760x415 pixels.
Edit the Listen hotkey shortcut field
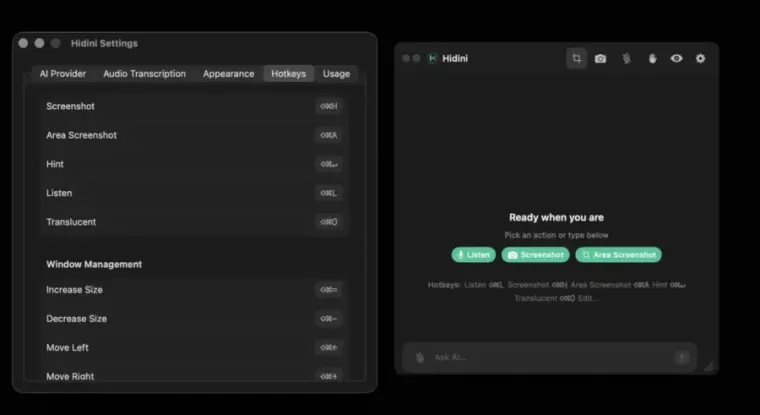click(329, 193)
